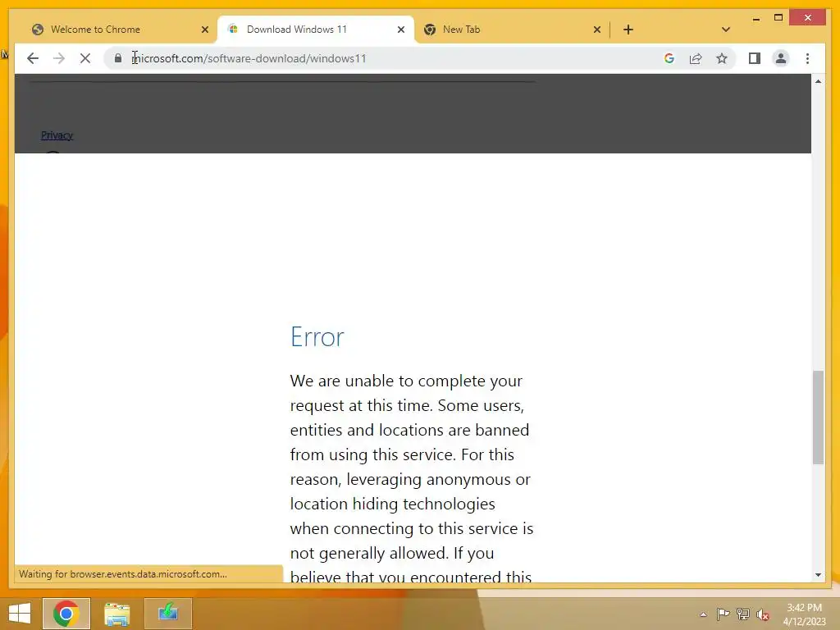
Task: Maximize the Chrome window
Action: [778, 18]
